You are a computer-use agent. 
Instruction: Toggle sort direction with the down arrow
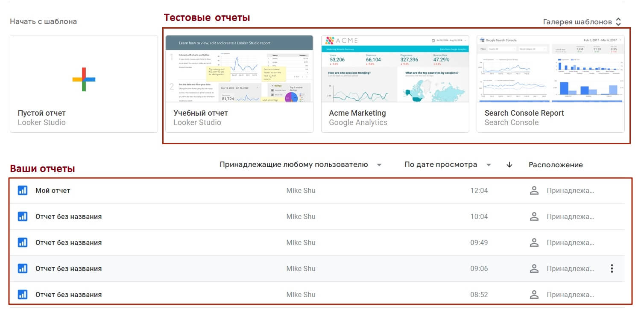coord(509,165)
